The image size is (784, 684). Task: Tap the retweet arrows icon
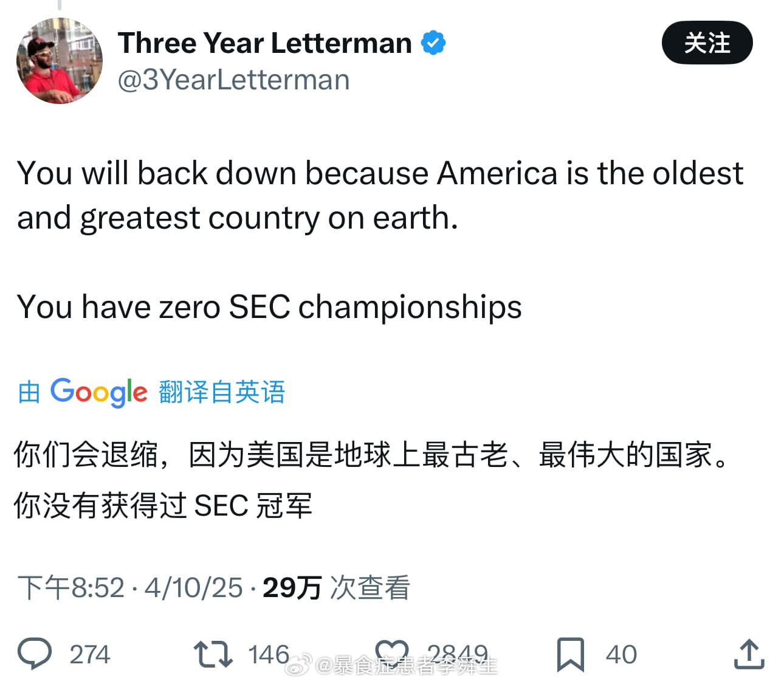(x=213, y=654)
